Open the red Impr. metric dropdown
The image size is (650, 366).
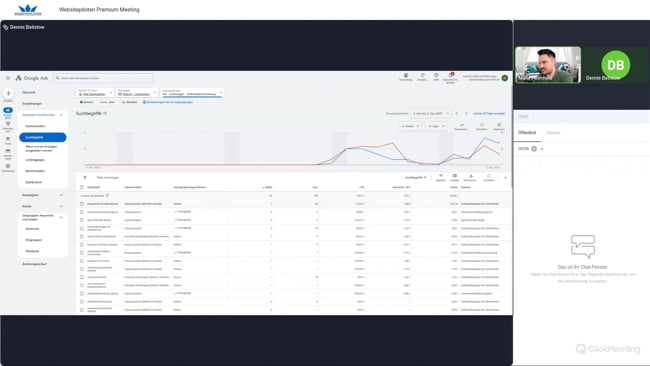pyautogui.click(x=436, y=126)
